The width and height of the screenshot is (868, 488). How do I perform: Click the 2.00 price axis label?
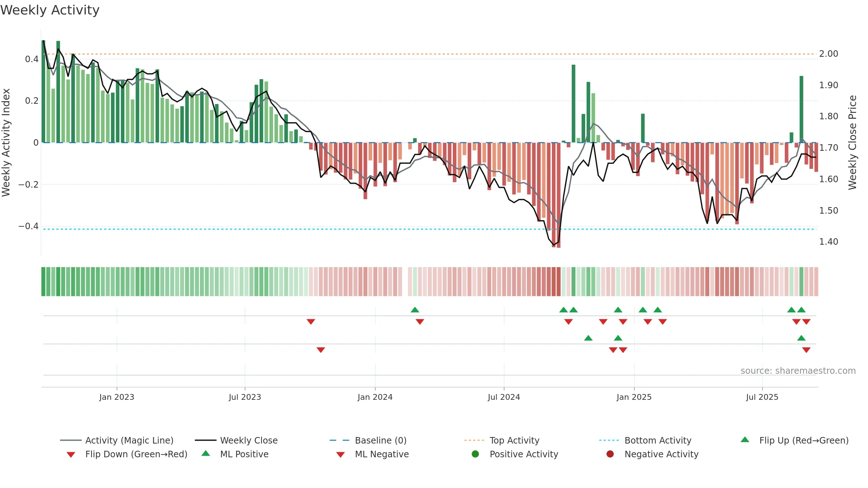point(829,54)
